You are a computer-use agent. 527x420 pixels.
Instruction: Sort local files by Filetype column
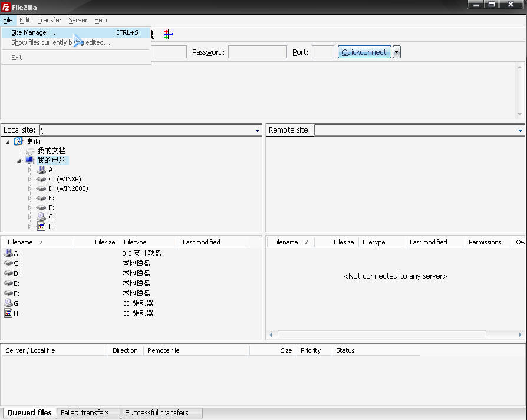point(149,242)
